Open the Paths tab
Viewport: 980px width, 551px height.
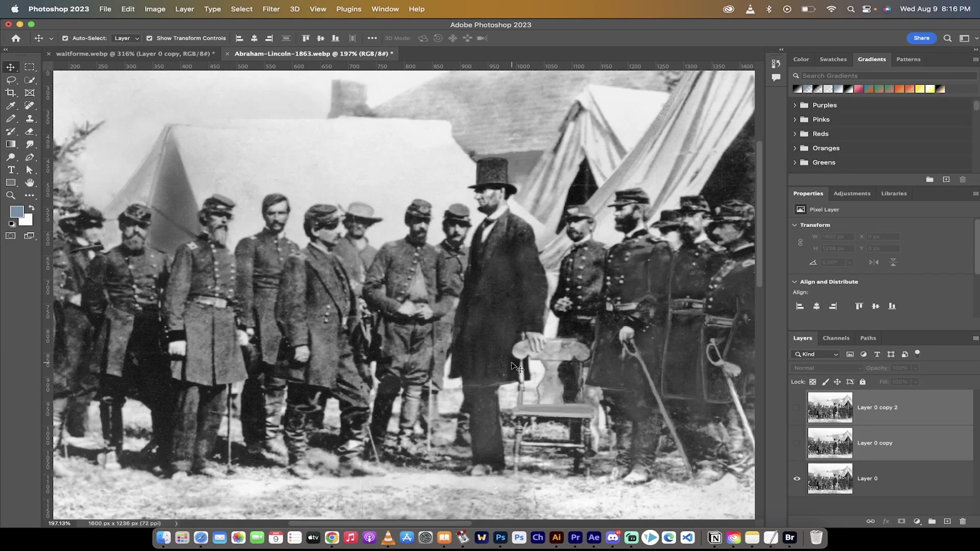(x=868, y=338)
